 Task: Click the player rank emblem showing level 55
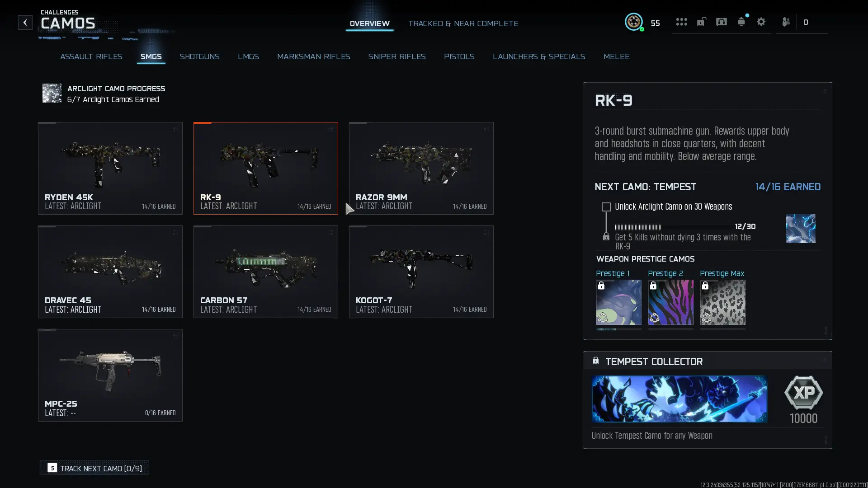click(634, 22)
